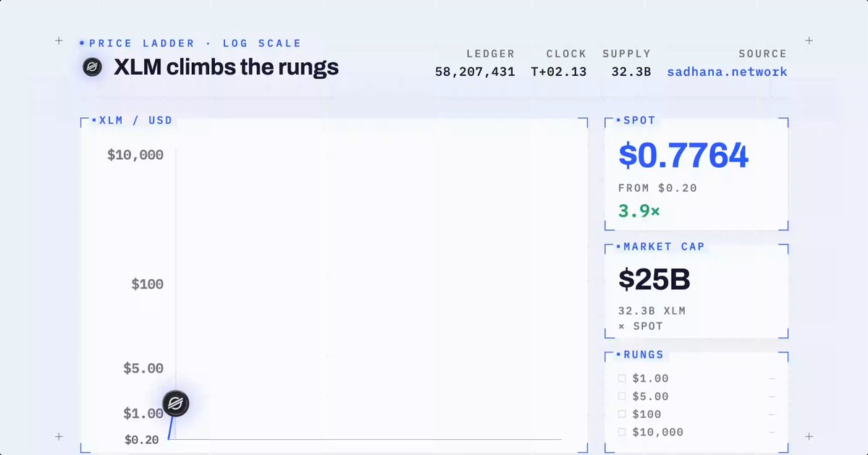Screen dimensions: 868x455
Task: Select the SOURCE column label
Action: [763, 54]
